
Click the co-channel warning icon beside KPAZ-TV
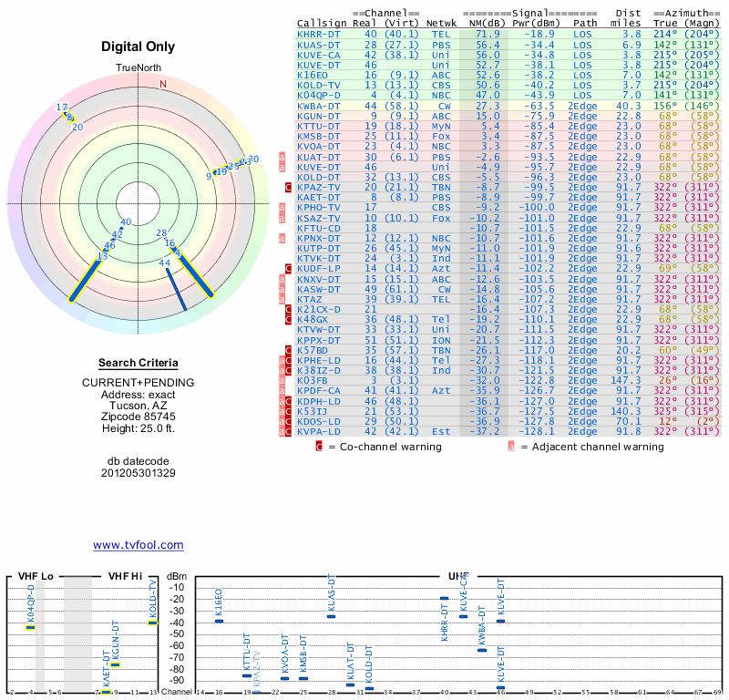(288, 187)
